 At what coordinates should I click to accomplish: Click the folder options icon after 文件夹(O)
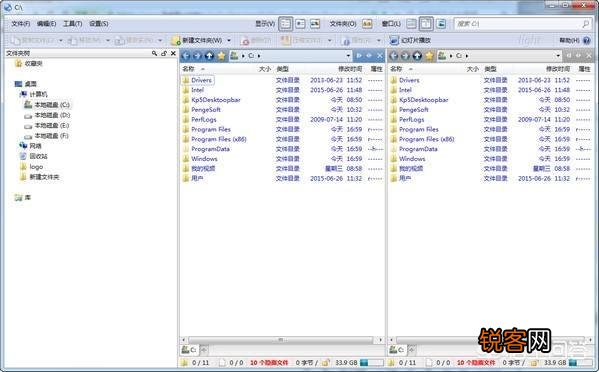click(367, 24)
